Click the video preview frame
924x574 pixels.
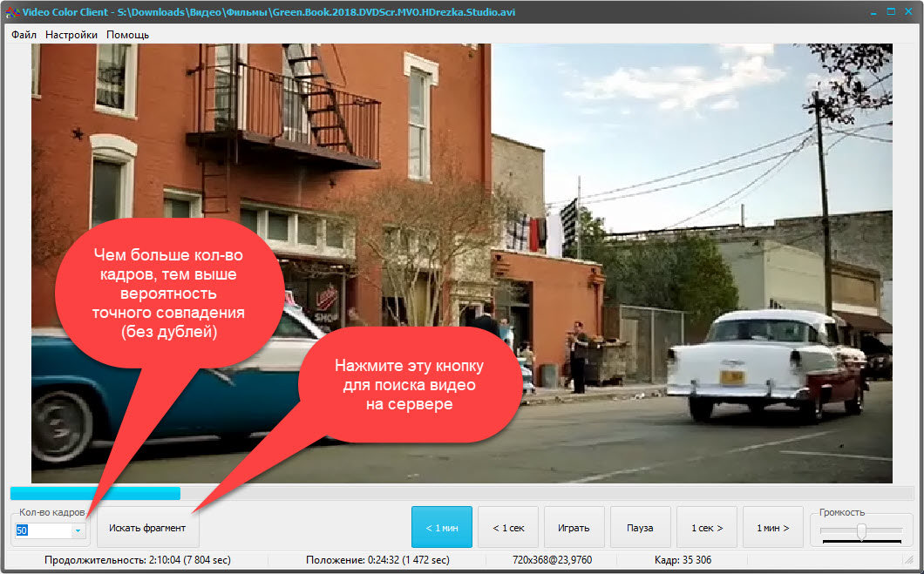point(461,263)
